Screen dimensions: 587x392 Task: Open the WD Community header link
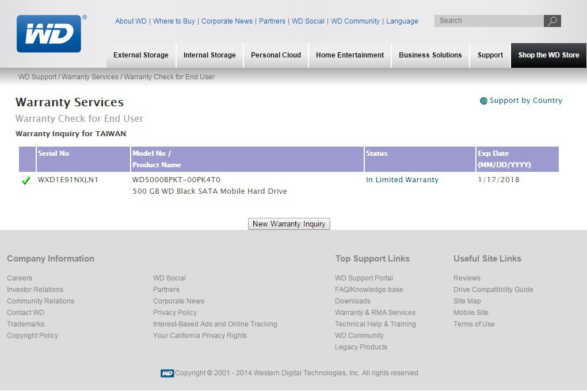tap(355, 21)
